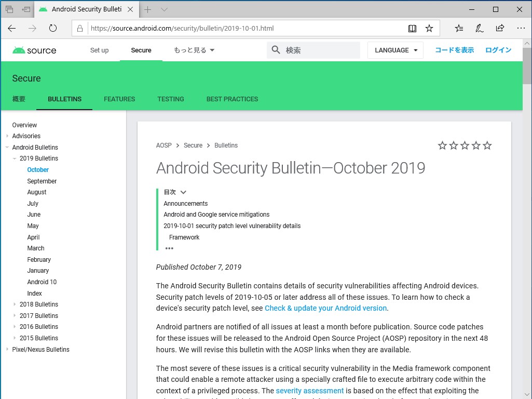The height and width of the screenshot is (399, 532).
Task: Open Edge settings and more menu
Action: pos(520,29)
